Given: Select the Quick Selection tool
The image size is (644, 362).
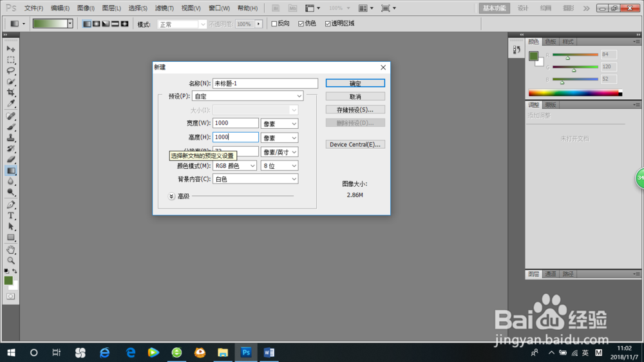Looking at the screenshot, I should (x=11, y=82).
